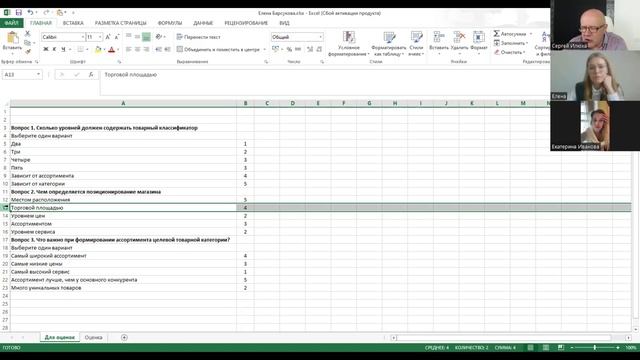Viewport: 640px width, 360px height.
Task: Click the Insert cells (Вставить) icon in Cells group
Action: coord(439,38)
